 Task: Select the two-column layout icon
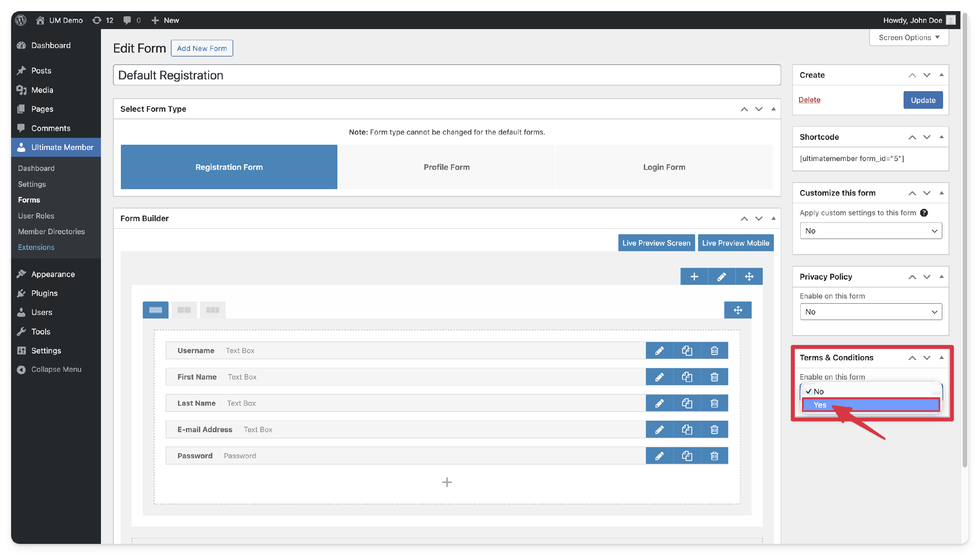184,310
